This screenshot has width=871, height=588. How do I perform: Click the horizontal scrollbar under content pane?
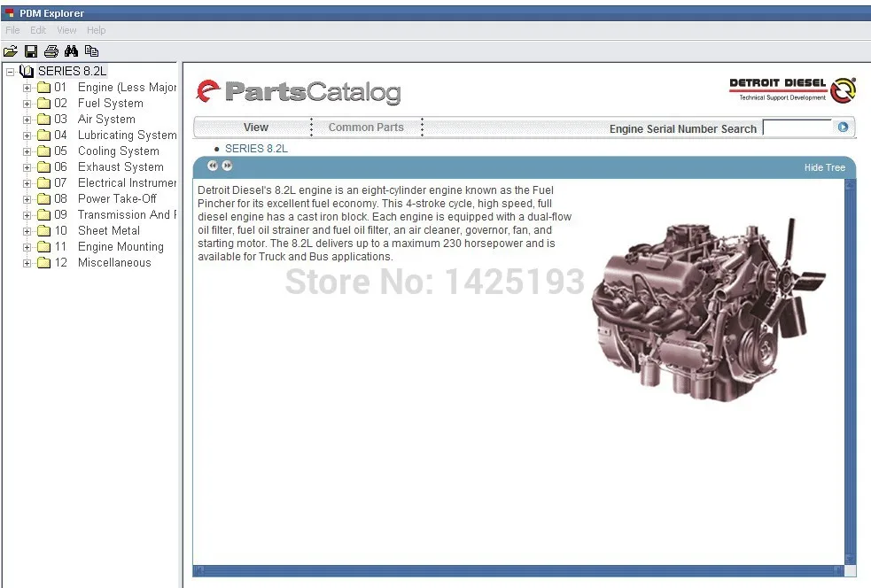(x=519, y=570)
